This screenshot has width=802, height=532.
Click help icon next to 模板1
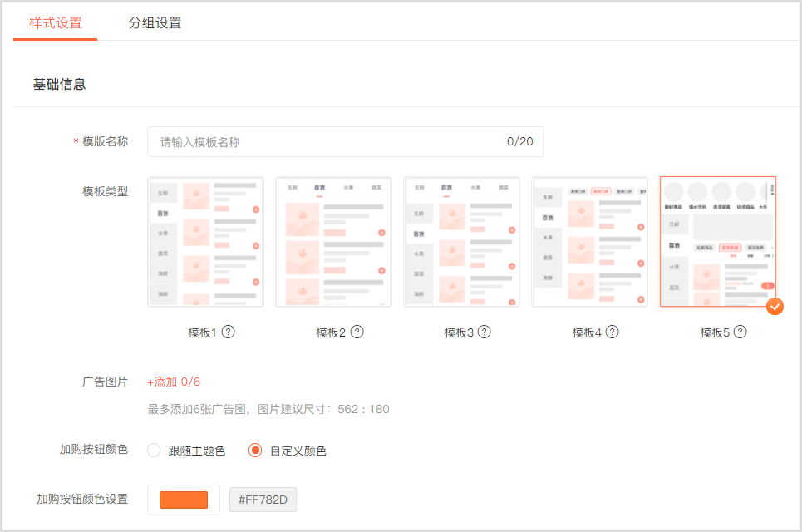[229, 332]
